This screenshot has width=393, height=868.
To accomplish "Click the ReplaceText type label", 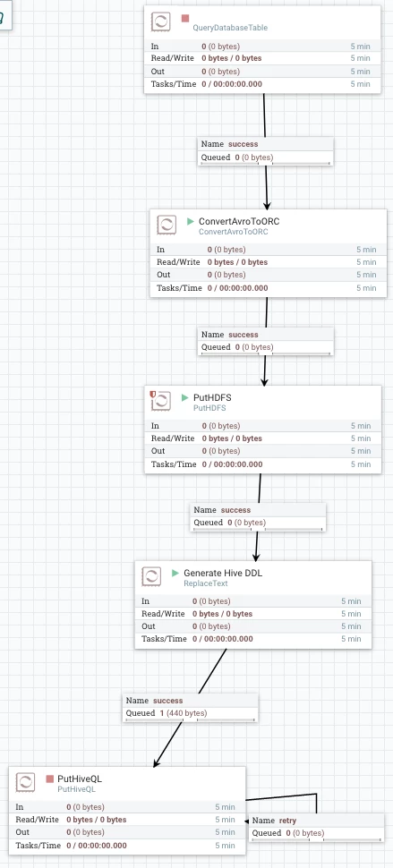I will pos(205,583).
